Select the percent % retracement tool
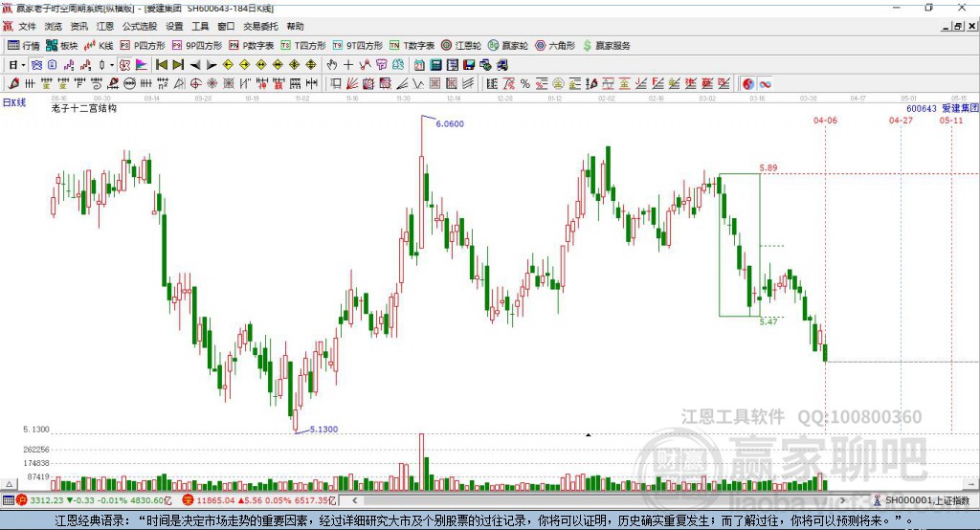The image size is (980, 530). (x=525, y=84)
